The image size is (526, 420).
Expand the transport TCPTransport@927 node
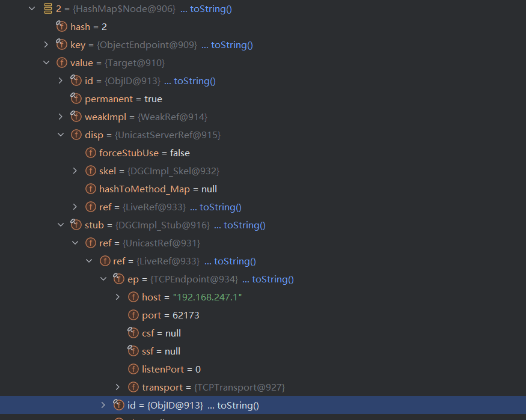point(118,387)
